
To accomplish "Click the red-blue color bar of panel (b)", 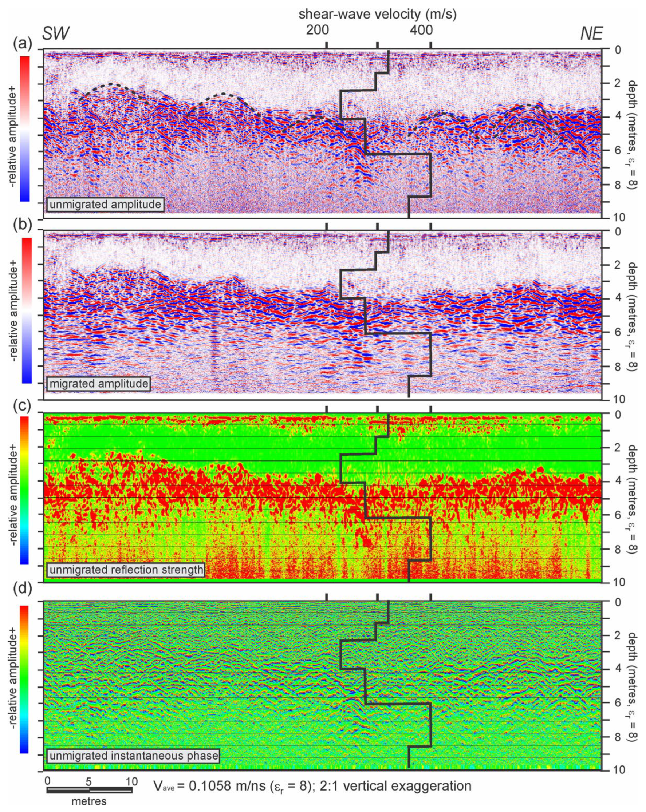I will 27,311.
